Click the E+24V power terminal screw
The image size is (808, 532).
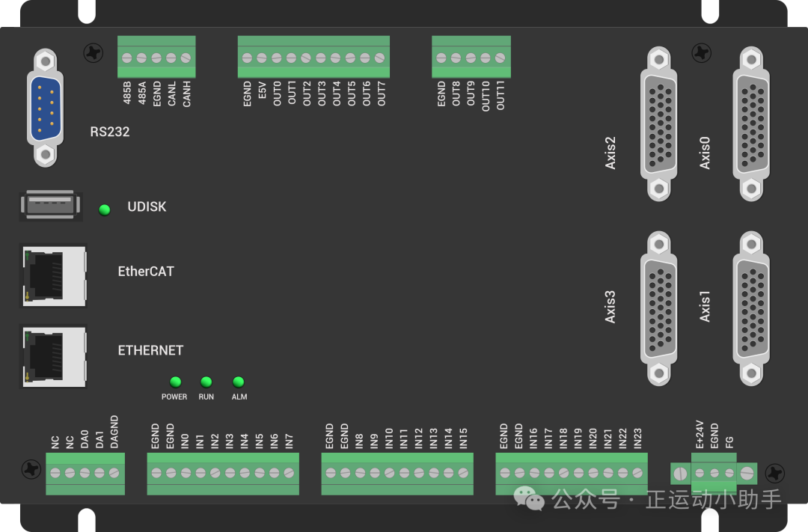(700, 473)
